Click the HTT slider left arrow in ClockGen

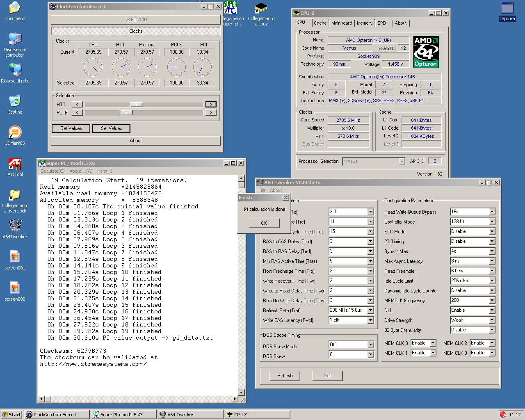pos(77,105)
